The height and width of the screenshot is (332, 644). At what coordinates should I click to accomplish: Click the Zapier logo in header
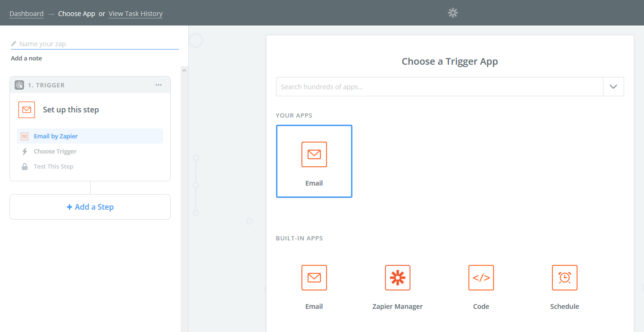453,13
